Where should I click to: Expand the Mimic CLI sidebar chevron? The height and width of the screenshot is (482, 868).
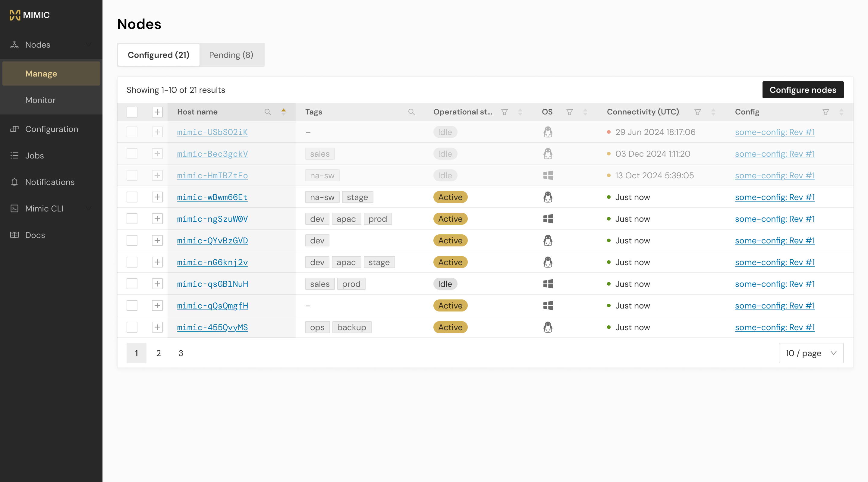click(x=89, y=208)
